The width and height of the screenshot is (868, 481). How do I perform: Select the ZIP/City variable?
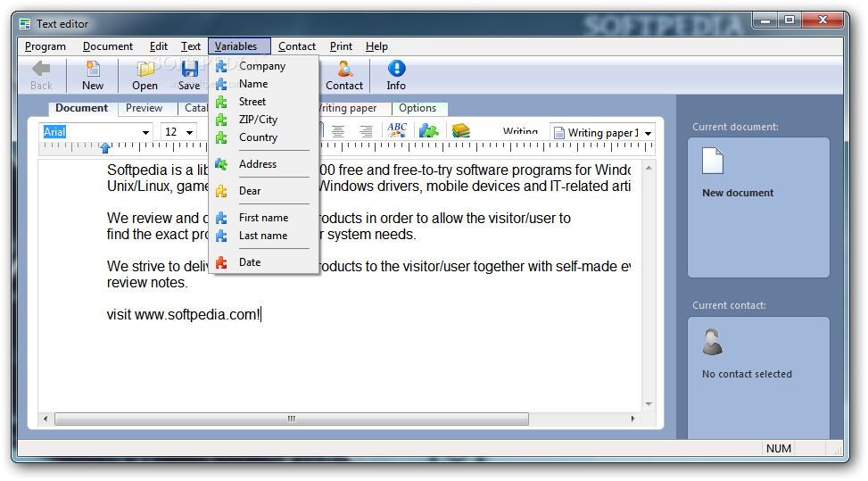pyautogui.click(x=263, y=119)
